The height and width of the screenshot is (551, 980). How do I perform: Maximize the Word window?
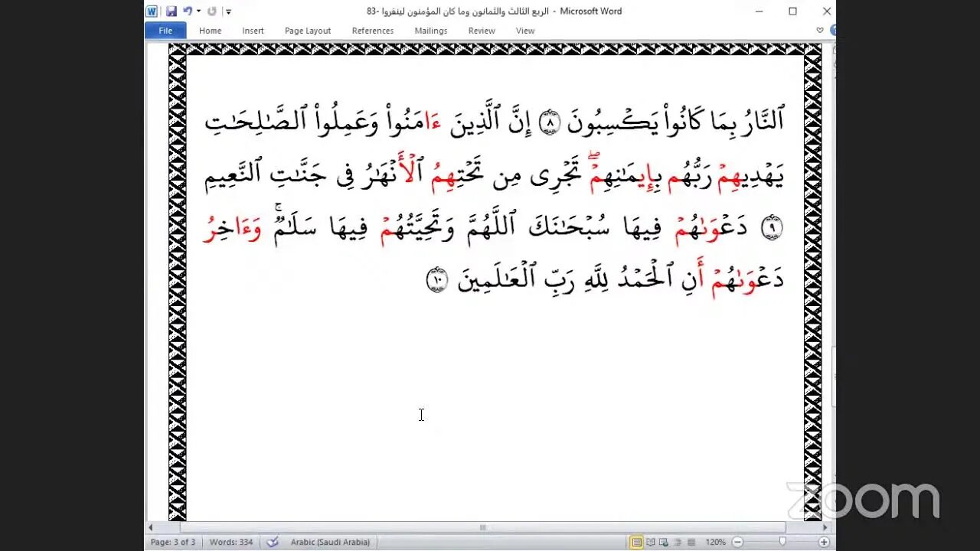[x=792, y=11]
